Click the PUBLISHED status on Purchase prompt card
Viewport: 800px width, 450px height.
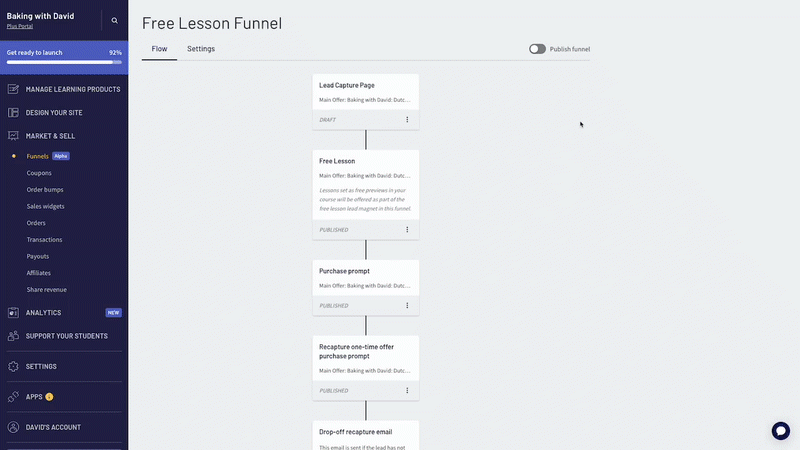[x=334, y=306]
